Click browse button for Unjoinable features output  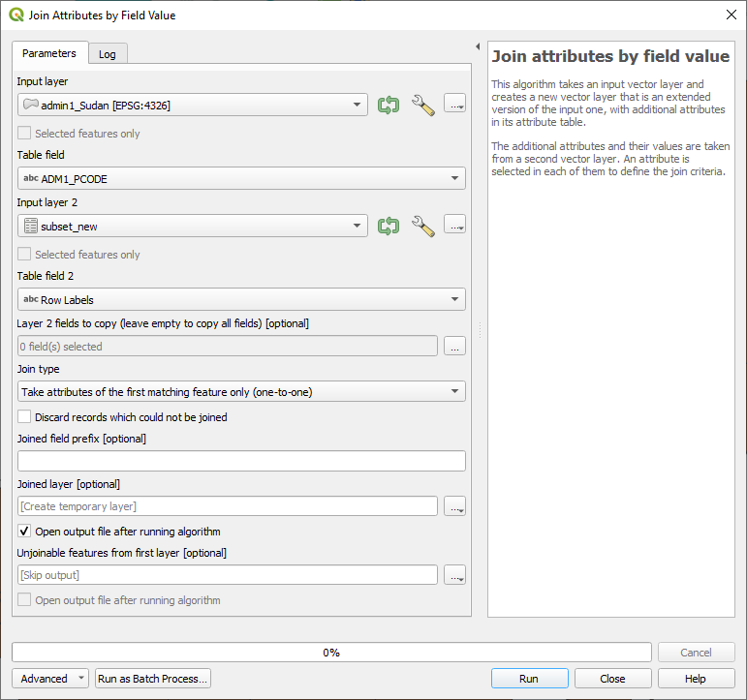[x=454, y=575]
